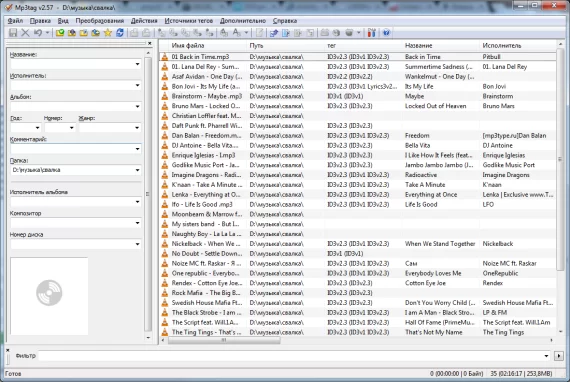The height and width of the screenshot is (382, 570).
Task: Open the Actions dropdown arrow in toolbar
Action: point(246,33)
